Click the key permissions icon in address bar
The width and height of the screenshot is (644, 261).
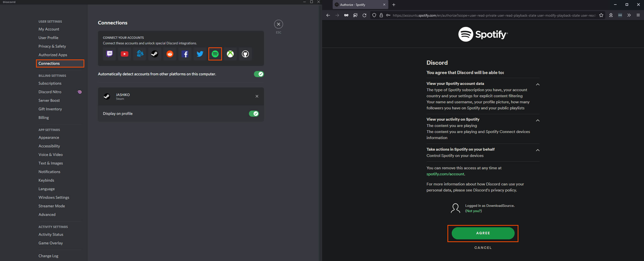[388, 15]
